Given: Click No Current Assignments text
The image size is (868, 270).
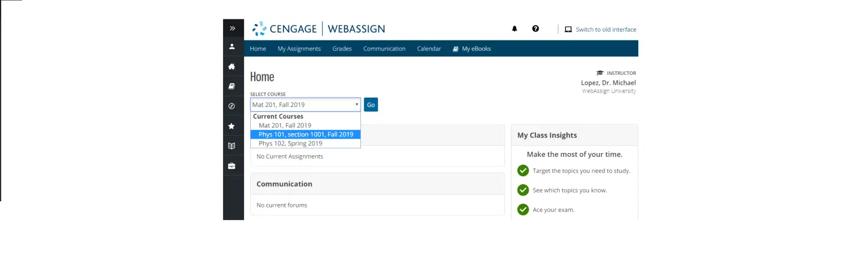Looking at the screenshot, I should [290, 156].
